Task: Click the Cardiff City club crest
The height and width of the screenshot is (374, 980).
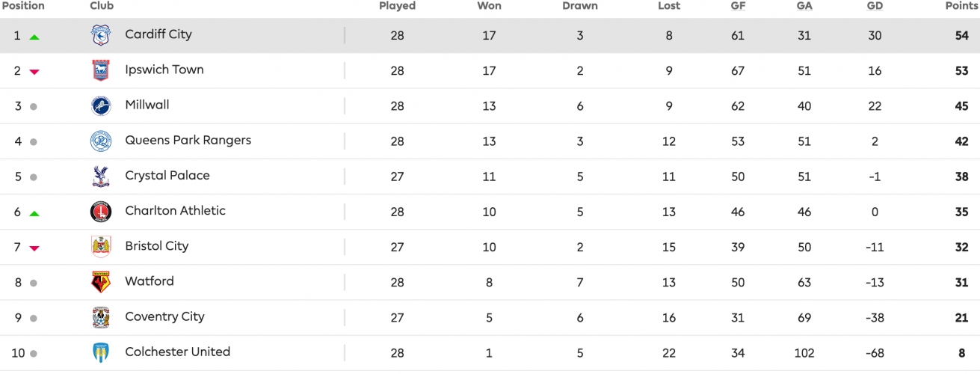Action: [100, 35]
